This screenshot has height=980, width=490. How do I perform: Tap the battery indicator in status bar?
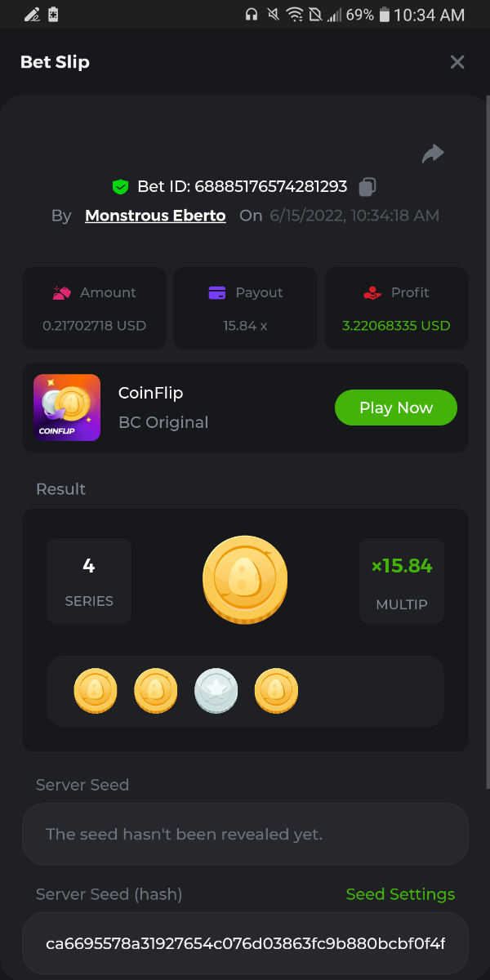pyautogui.click(x=384, y=15)
